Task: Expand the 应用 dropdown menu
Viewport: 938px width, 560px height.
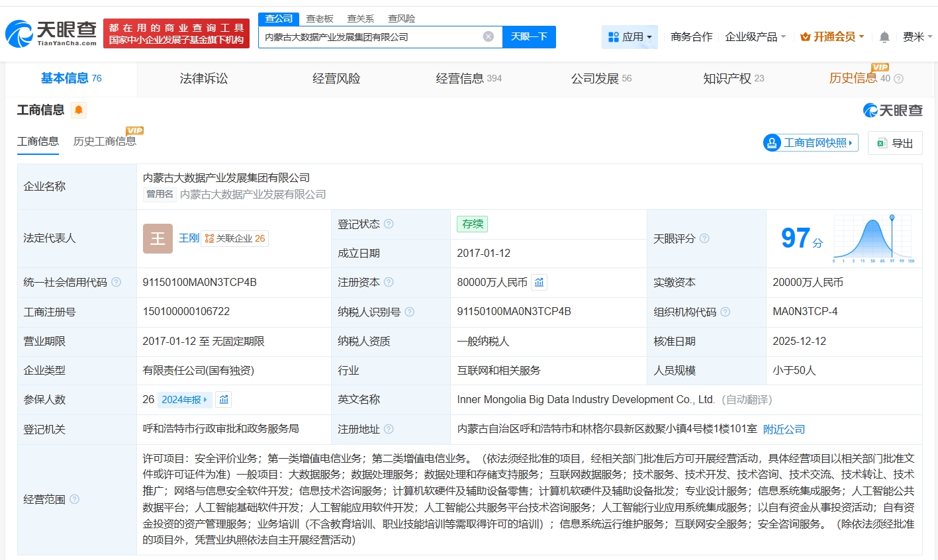Action: pyautogui.click(x=630, y=37)
